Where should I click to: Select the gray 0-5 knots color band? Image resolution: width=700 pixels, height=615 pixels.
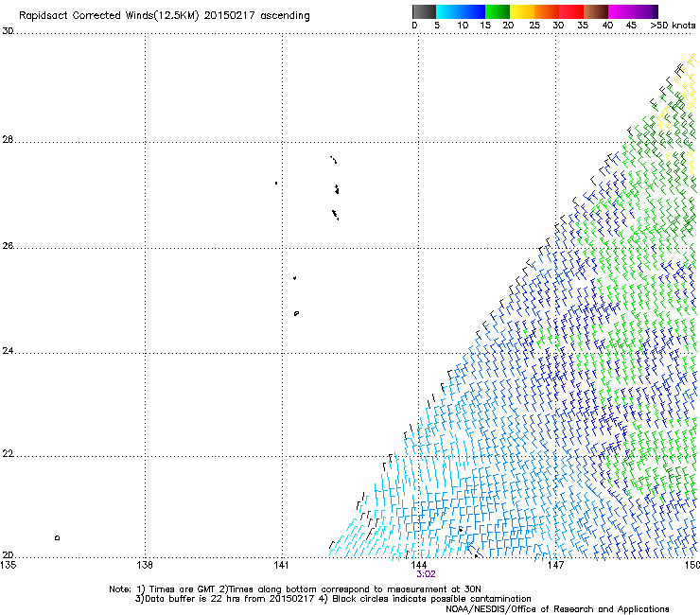(424, 11)
